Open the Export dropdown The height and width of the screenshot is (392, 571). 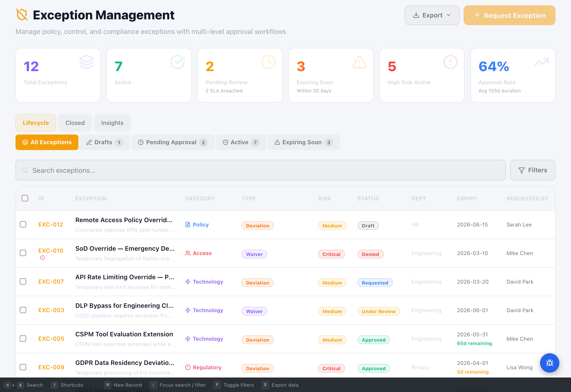coord(432,15)
